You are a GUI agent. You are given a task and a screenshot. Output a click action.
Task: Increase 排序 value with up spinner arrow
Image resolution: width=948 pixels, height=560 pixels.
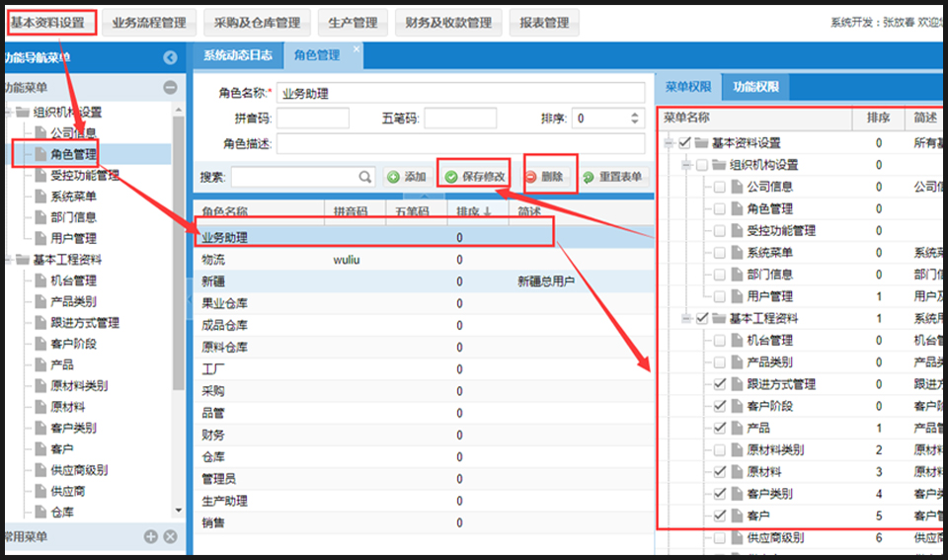(x=635, y=114)
